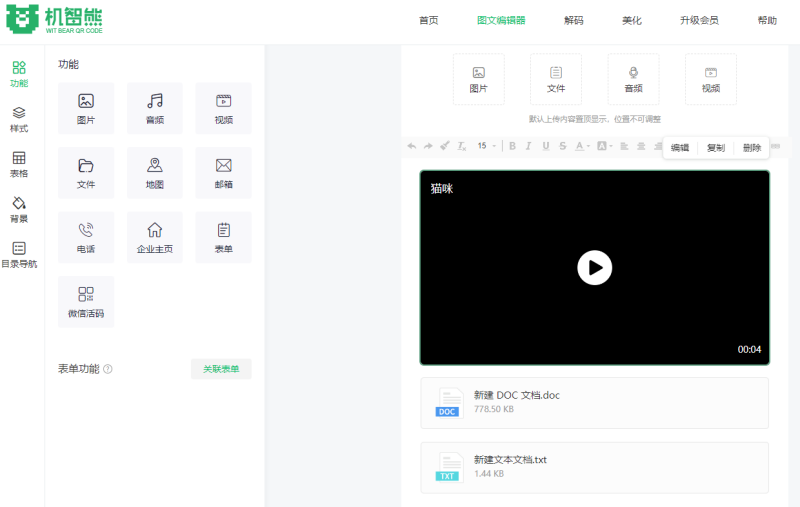The image size is (800, 507).
Task: Add the 微信活码 function
Action: click(x=86, y=301)
